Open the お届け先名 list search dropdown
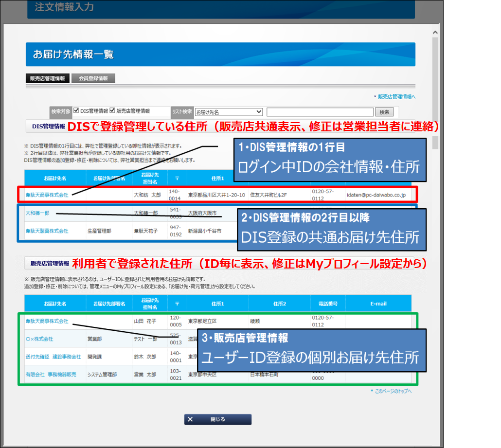 pos(229,112)
